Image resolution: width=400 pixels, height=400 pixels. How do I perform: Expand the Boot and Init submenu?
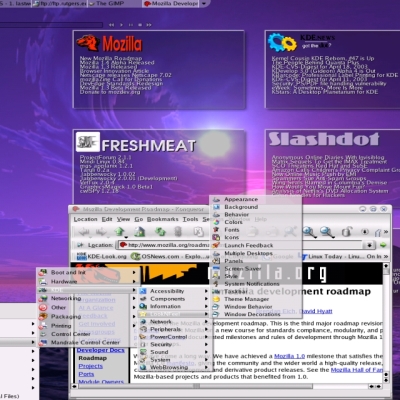(88, 272)
